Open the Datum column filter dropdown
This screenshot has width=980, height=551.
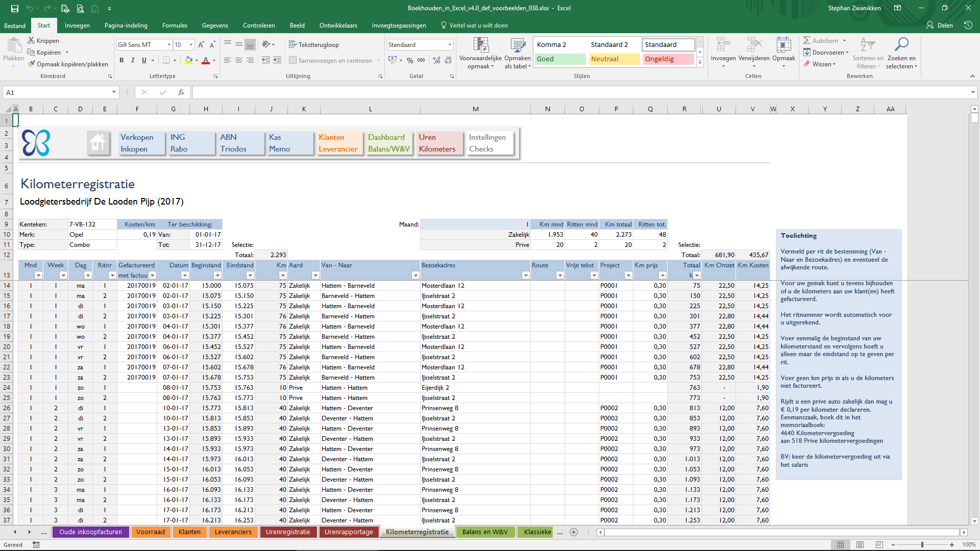(x=184, y=275)
